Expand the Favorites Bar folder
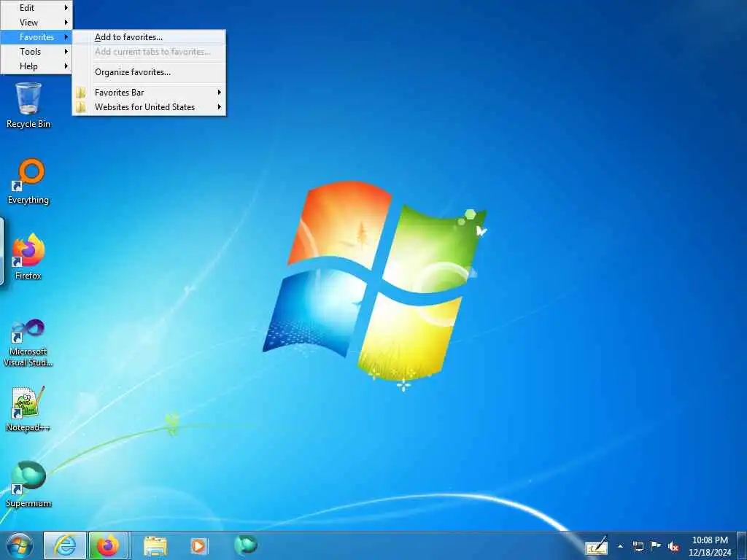 point(149,93)
